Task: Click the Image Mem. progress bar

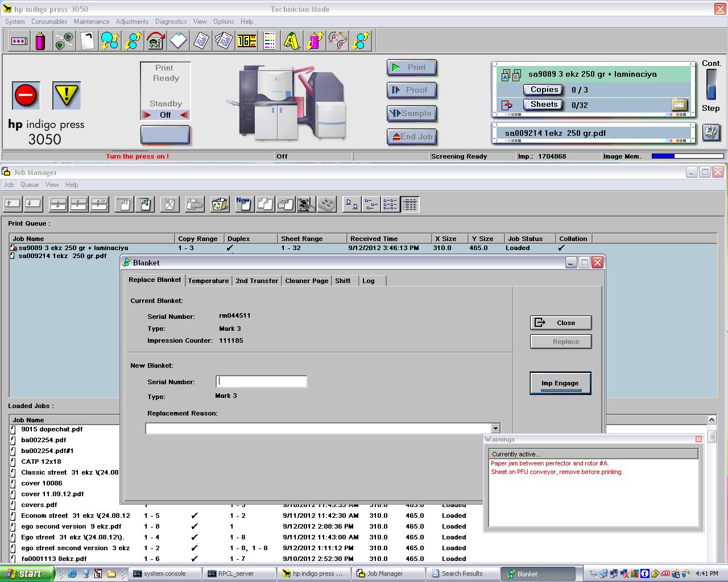Action: click(x=688, y=156)
